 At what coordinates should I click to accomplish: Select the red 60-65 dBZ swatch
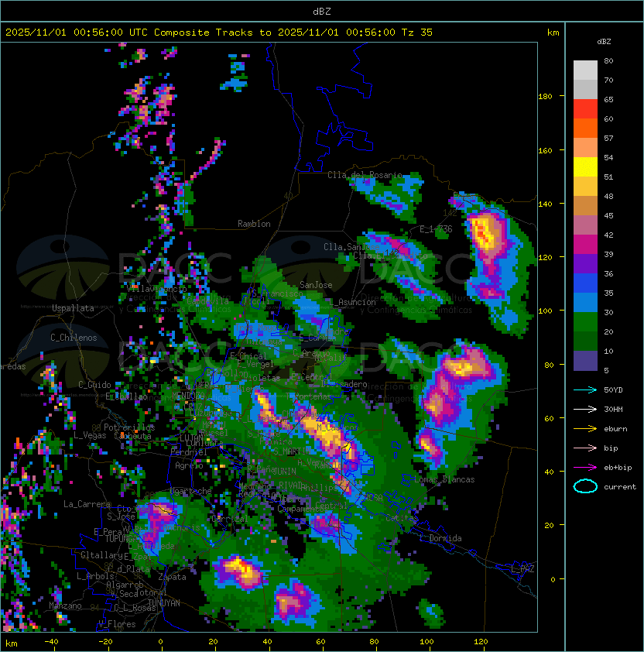pyautogui.click(x=585, y=109)
